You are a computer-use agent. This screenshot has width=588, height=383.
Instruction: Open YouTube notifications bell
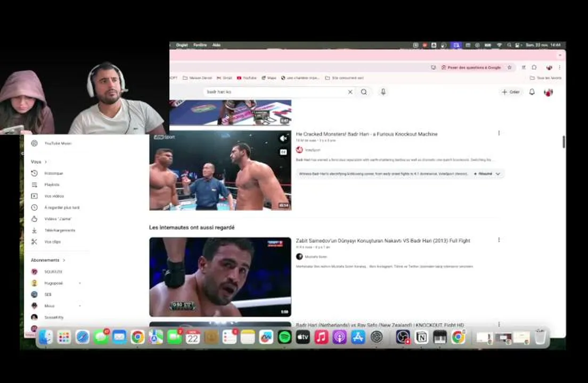click(x=532, y=92)
